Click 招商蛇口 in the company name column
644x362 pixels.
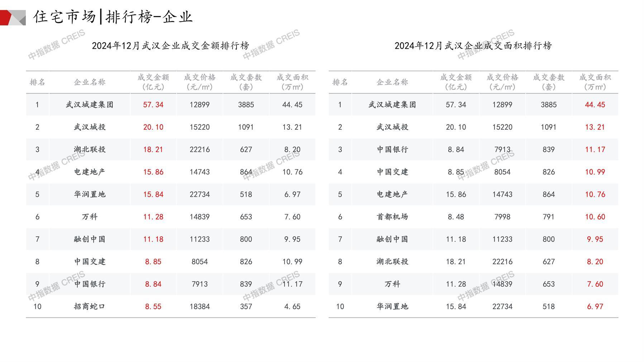coord(90,306)
